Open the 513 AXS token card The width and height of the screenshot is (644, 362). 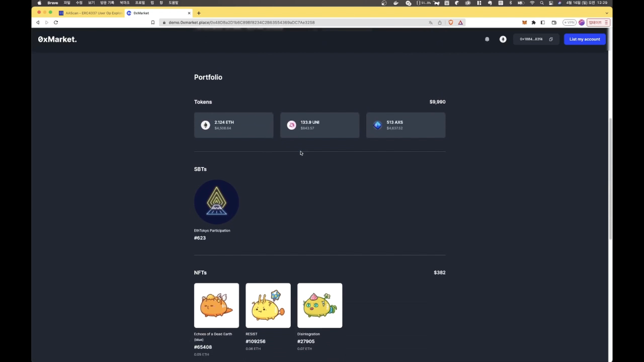(406, 125)
